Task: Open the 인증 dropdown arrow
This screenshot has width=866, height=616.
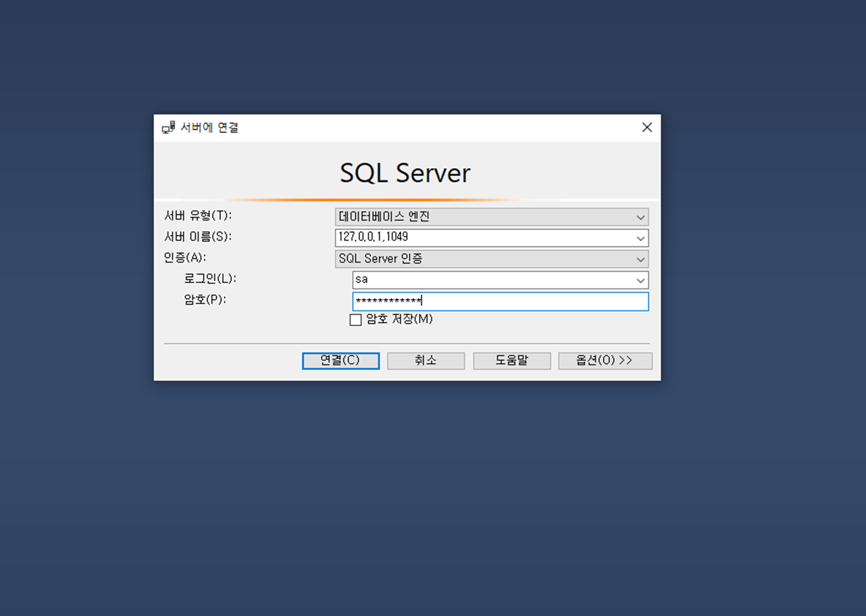Action: [x=640, y=259]
